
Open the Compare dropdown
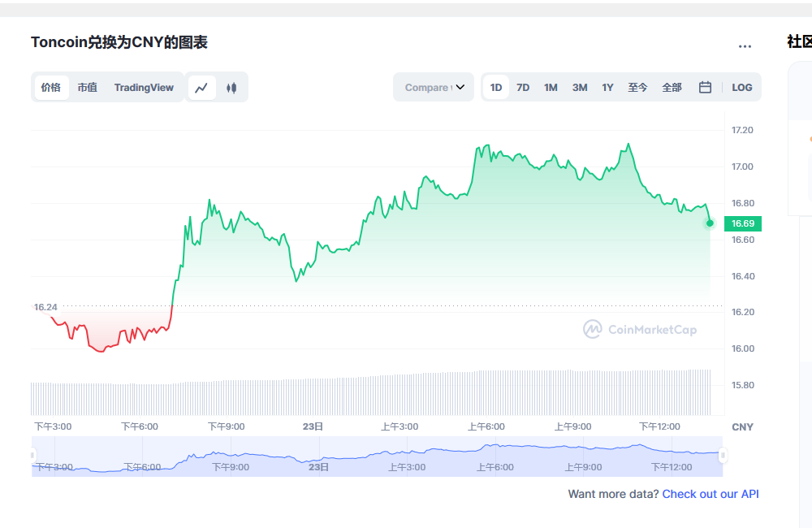pyautogui.click(x=434, y=88)
